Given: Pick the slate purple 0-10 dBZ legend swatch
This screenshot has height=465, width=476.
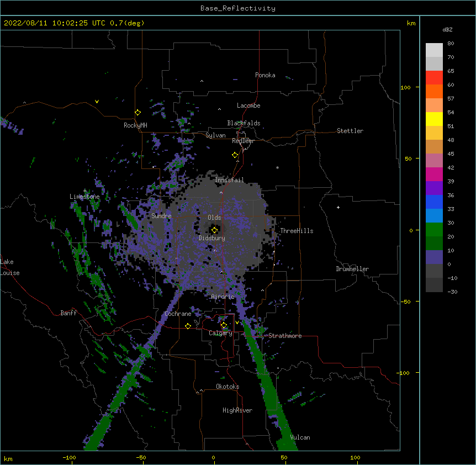Looking at the screenshot, I should (434, 257).
